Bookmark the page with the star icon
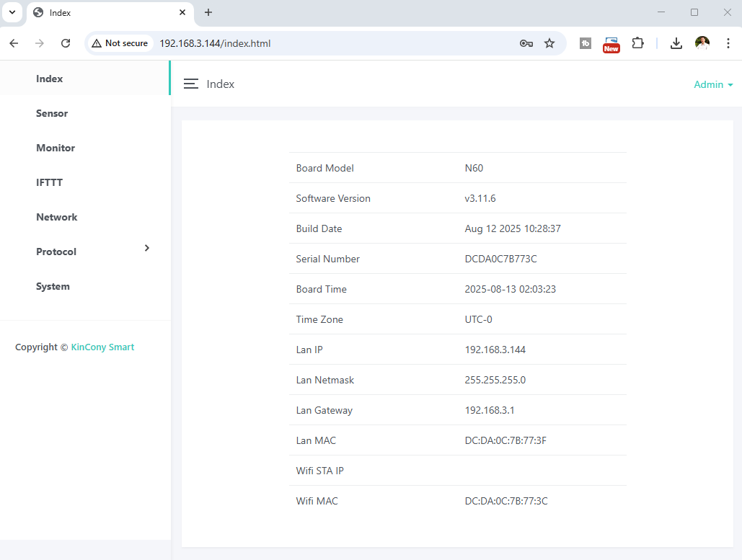742x560 pixels. tap(549, 43)
